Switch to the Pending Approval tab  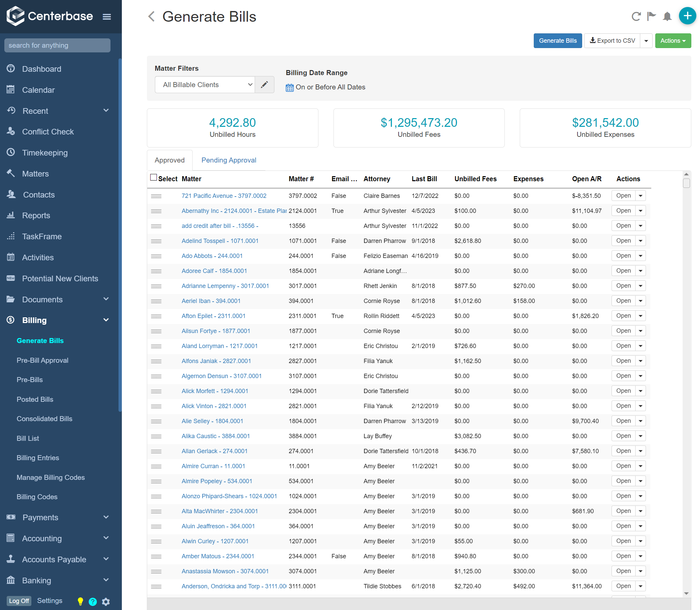[x=228, y=160]
